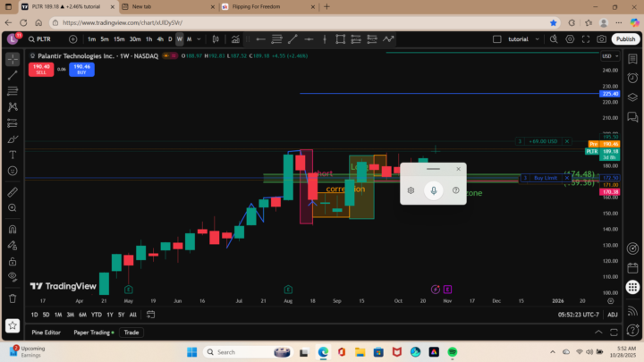Take a chart snapshot with camera
Screen dimensions: 644x362
(x=602, y=39)
